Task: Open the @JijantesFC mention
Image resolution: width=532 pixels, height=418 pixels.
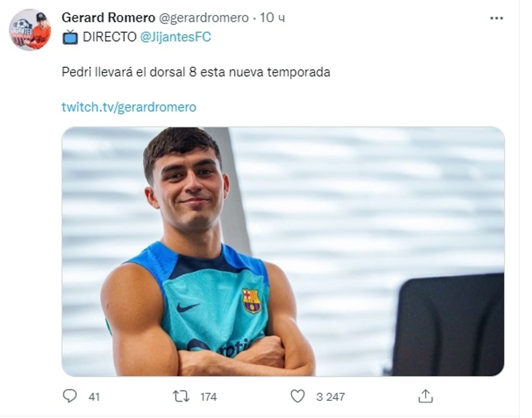Action: tap(175, 37)
